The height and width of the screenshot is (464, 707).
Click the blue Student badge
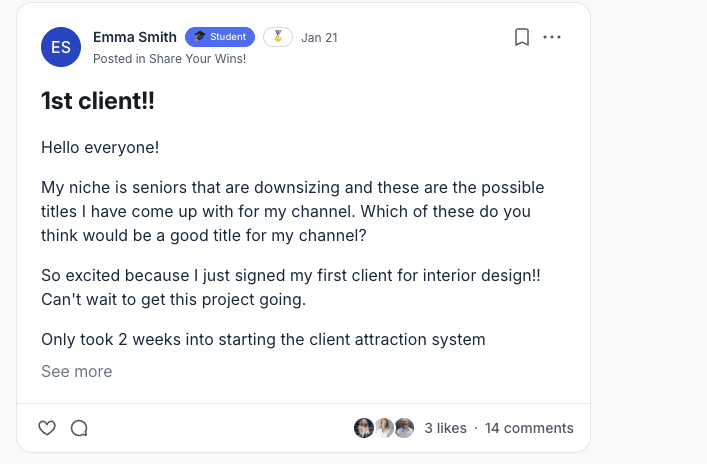coord(220,37)
